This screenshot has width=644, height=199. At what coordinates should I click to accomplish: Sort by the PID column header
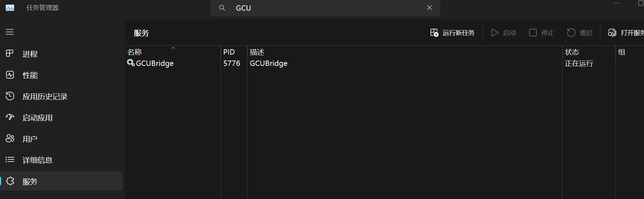(x=234, y=52)
